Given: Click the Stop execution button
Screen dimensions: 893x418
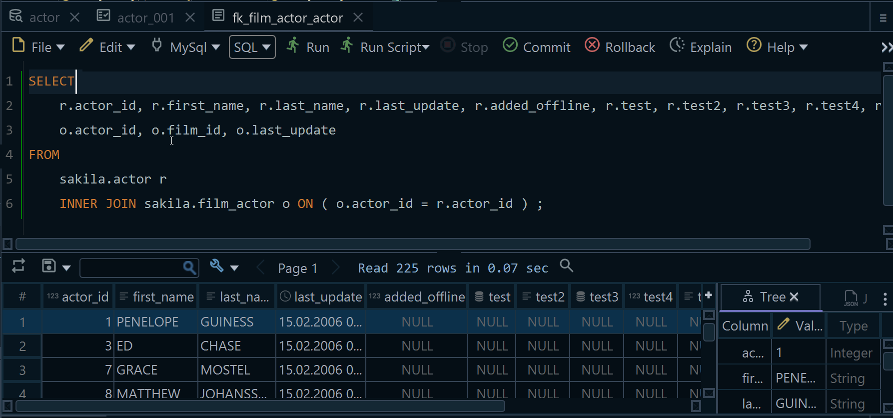Looking at the screenshot, I should pos(465,47).
